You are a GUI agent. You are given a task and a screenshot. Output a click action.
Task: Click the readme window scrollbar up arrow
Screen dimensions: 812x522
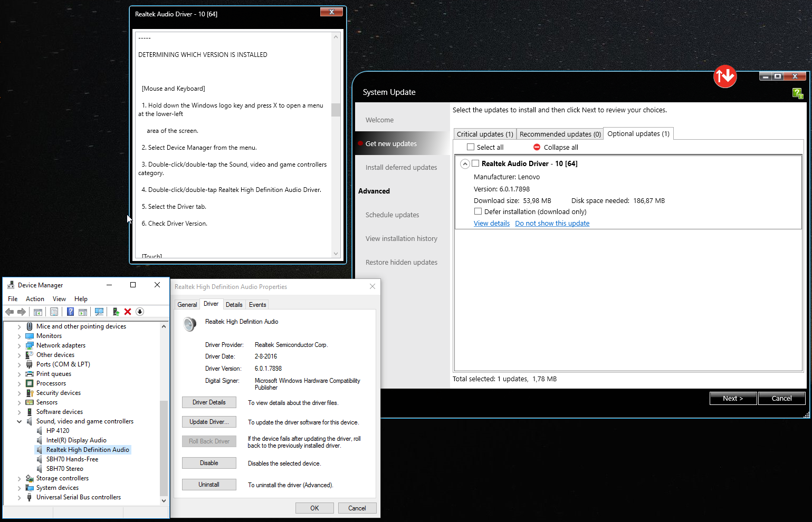point(336,37)
